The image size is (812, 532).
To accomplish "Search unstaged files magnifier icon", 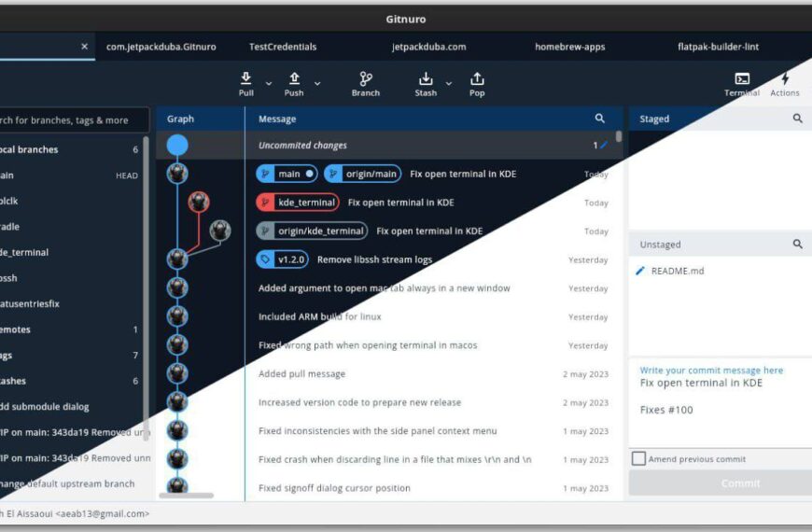I will tap(797, 244).
